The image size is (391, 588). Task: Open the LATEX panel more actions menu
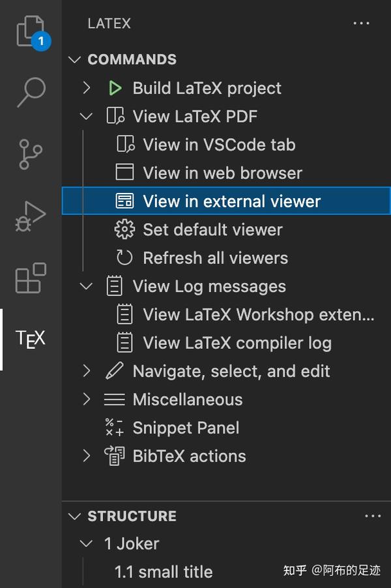click(x=361, y=23)
